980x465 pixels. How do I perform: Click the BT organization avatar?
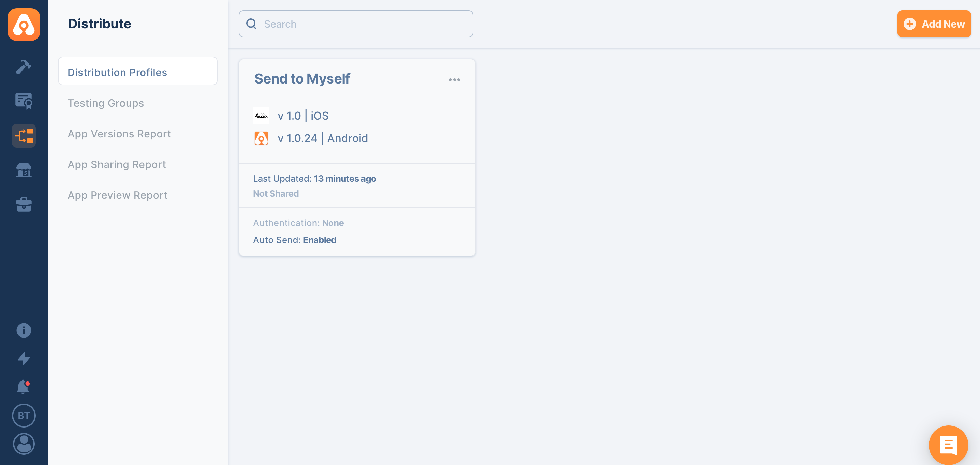pos(24,415)
